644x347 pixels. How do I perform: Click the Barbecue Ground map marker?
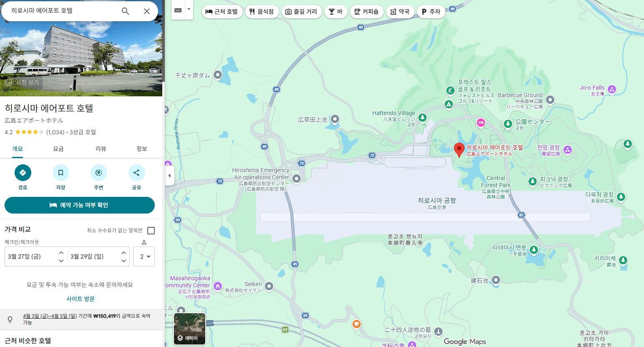click(x=550, y=100)
